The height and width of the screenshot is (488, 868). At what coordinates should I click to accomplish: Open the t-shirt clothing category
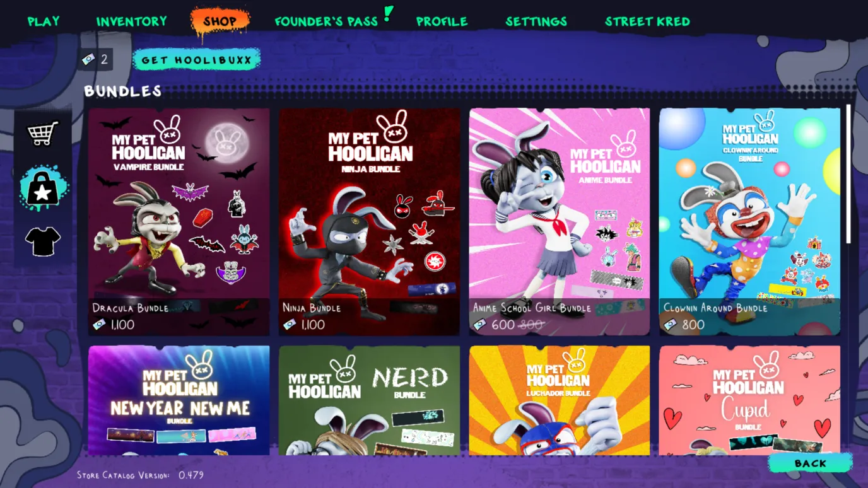(43, 241)
